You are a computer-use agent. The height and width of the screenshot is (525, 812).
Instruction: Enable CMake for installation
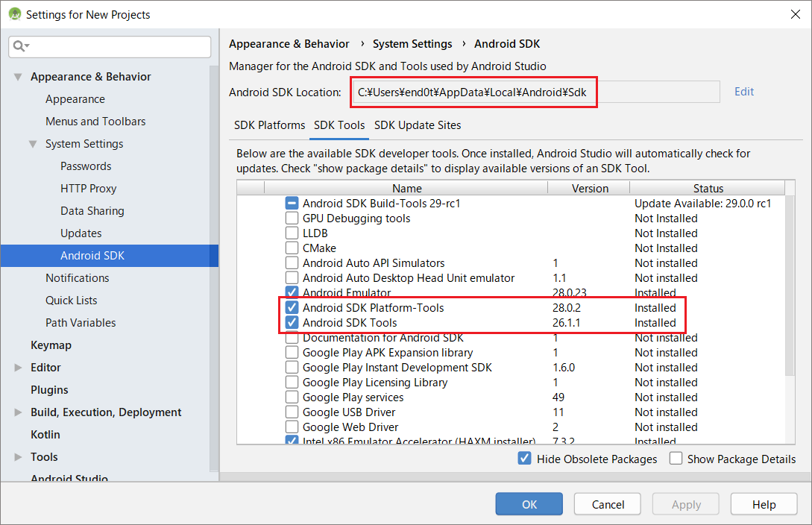point(292,248)
